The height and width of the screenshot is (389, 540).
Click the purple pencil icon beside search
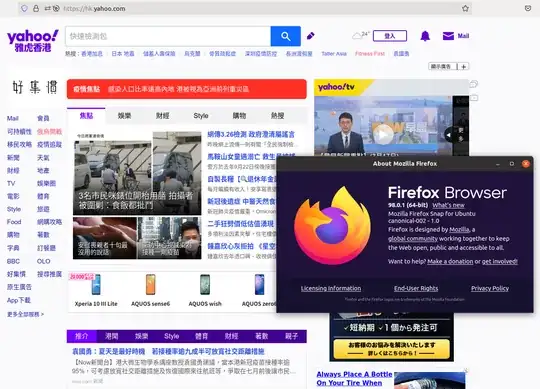pos(310,36)
